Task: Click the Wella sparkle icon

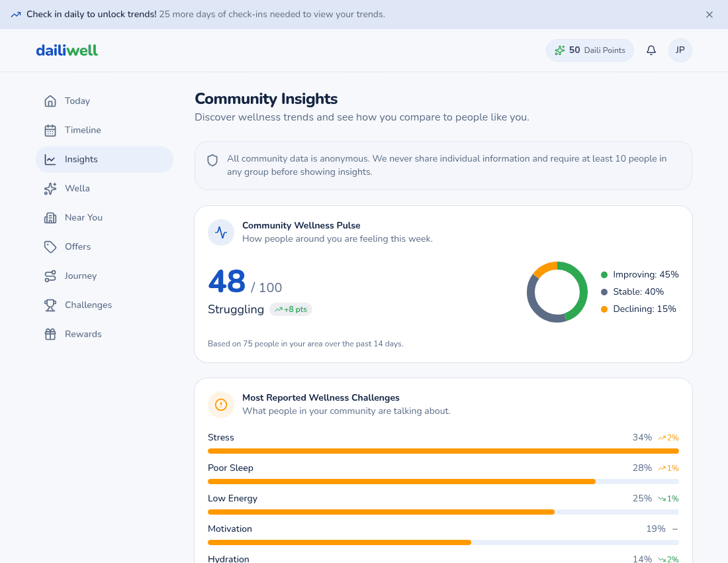Action: [50, 189]
